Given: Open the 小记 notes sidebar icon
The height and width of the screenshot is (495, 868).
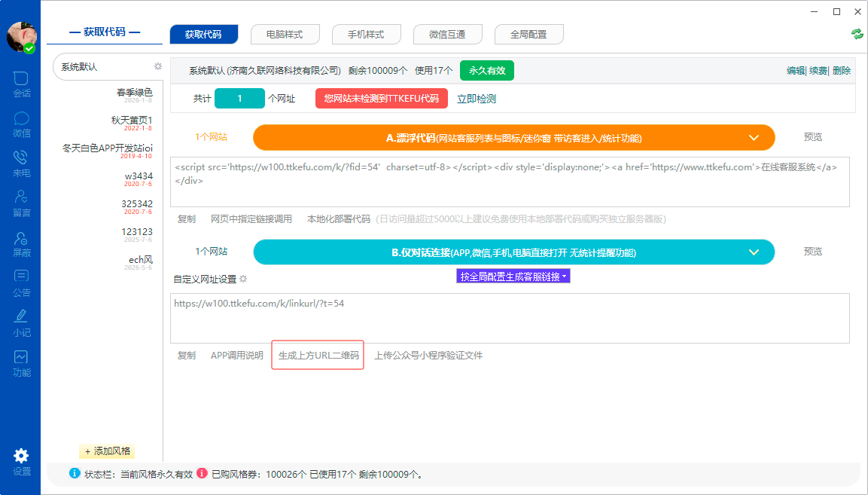Looking at the screenshot, I should click(x=21, y=324).
